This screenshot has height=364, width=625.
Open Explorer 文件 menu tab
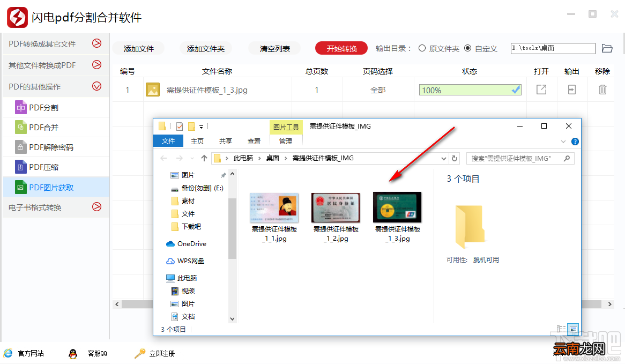[x=168, y=141]
